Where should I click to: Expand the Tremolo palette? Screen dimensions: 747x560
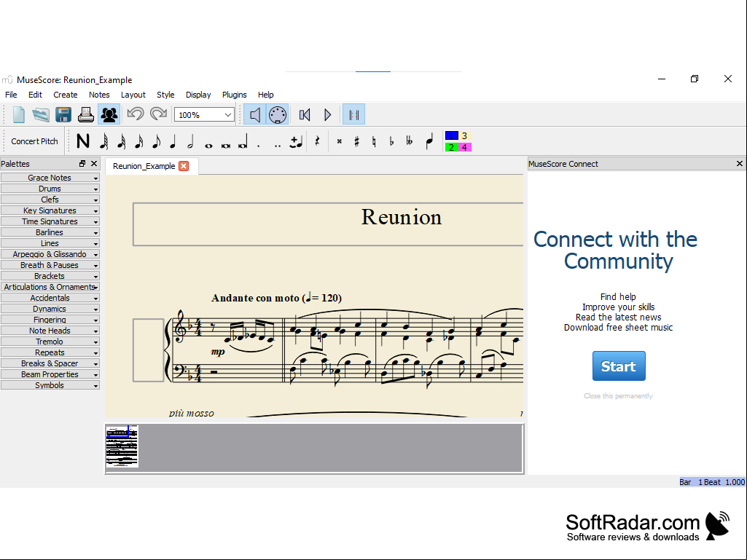point(50,342)
